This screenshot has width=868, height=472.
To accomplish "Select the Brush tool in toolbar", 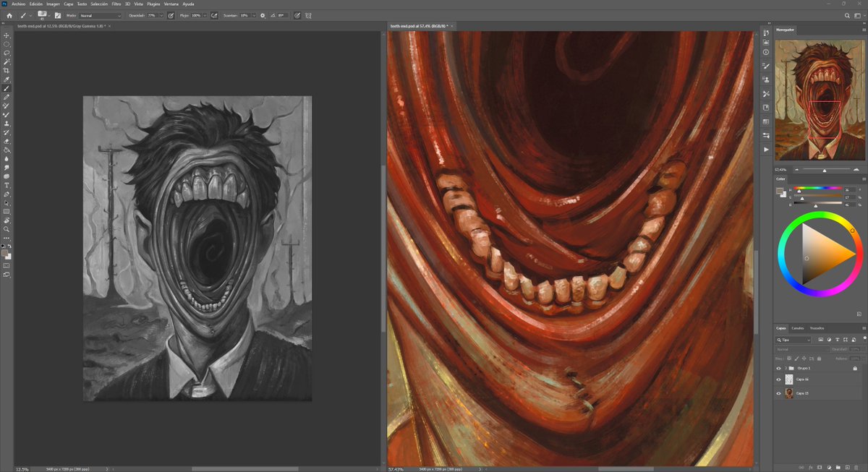I will point(7,88).
